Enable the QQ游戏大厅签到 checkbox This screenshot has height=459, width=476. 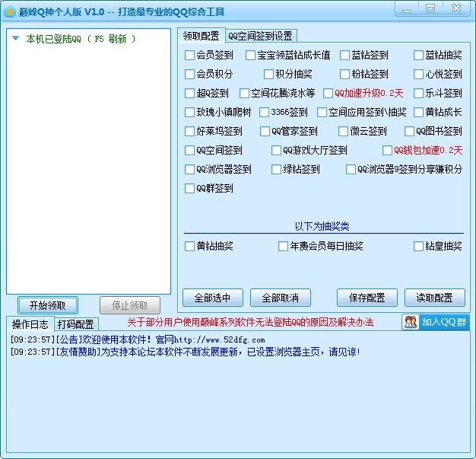click(x=276, y=150)
